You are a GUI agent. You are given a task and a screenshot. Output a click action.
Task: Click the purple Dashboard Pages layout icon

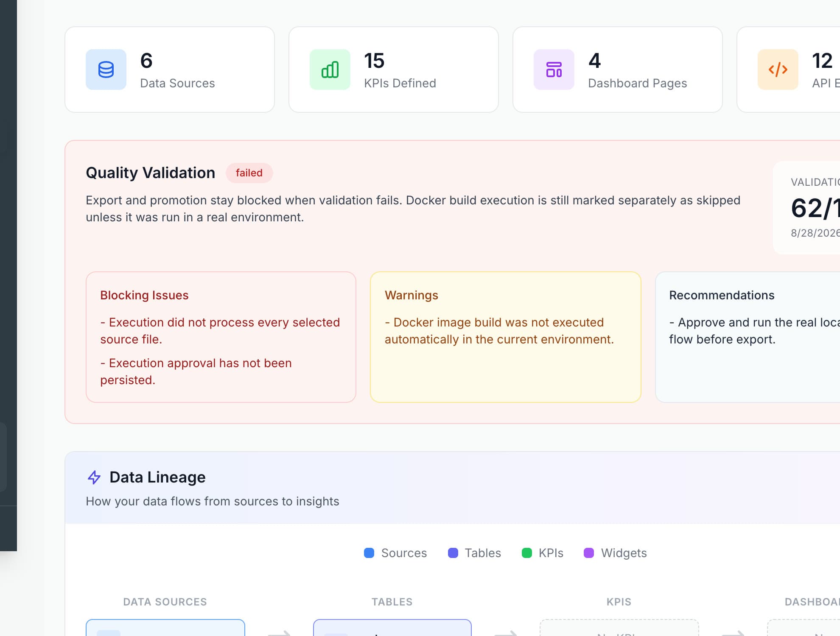554,70
